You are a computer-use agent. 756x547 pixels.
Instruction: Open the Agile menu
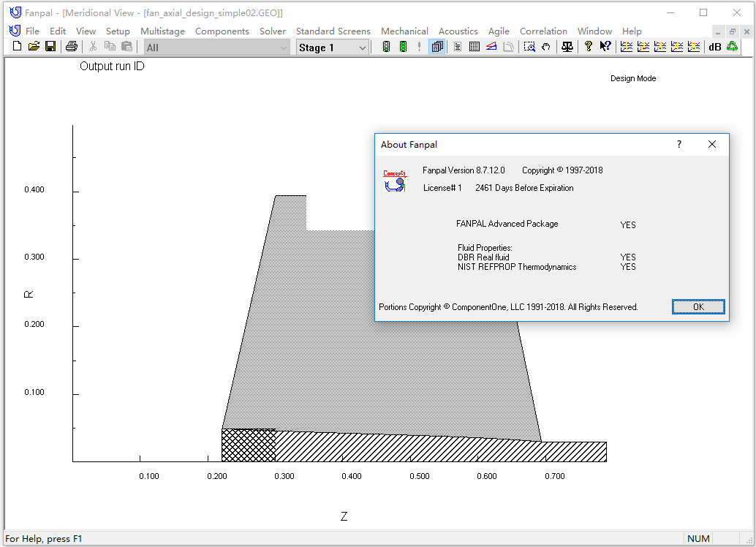click(499, 31)
